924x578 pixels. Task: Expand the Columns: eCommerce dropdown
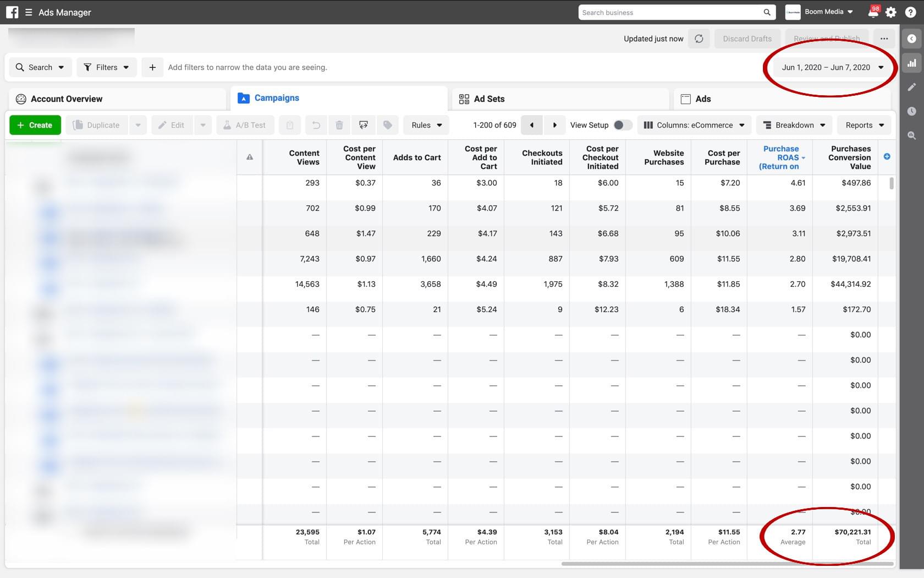tap(694, 125)
